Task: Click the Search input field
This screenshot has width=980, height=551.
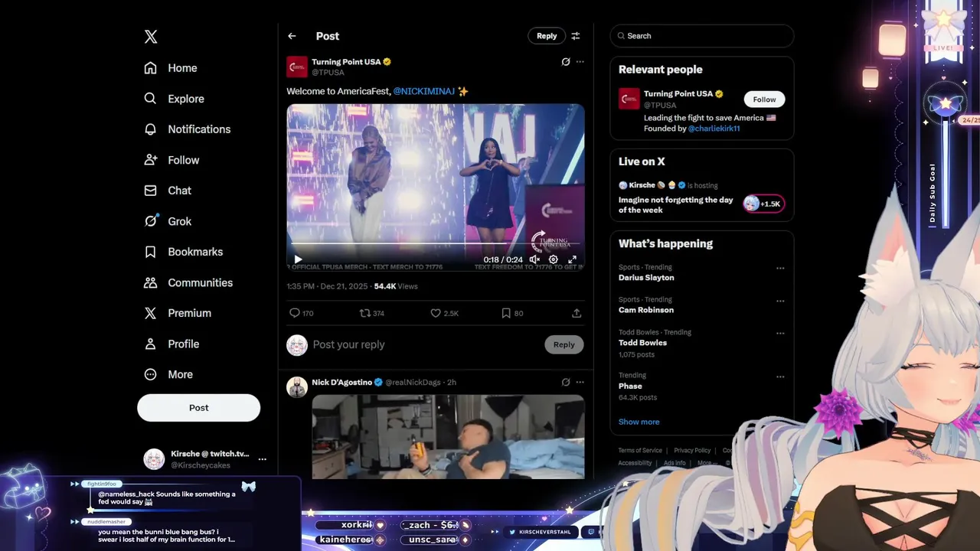Action: (702, 36)
